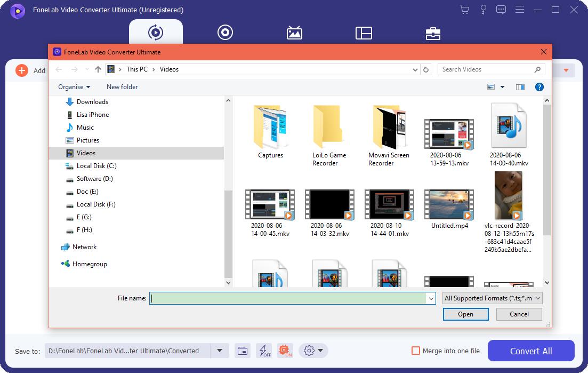Select 2020-08-06 13-59-13.mkv video
Image resolution: width=588 pixels, height=373 pixels.
[449, 142]
